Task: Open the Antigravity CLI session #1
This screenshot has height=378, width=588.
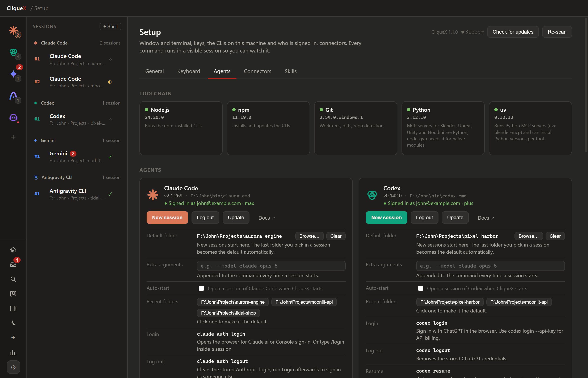Action: pos(77,194)
